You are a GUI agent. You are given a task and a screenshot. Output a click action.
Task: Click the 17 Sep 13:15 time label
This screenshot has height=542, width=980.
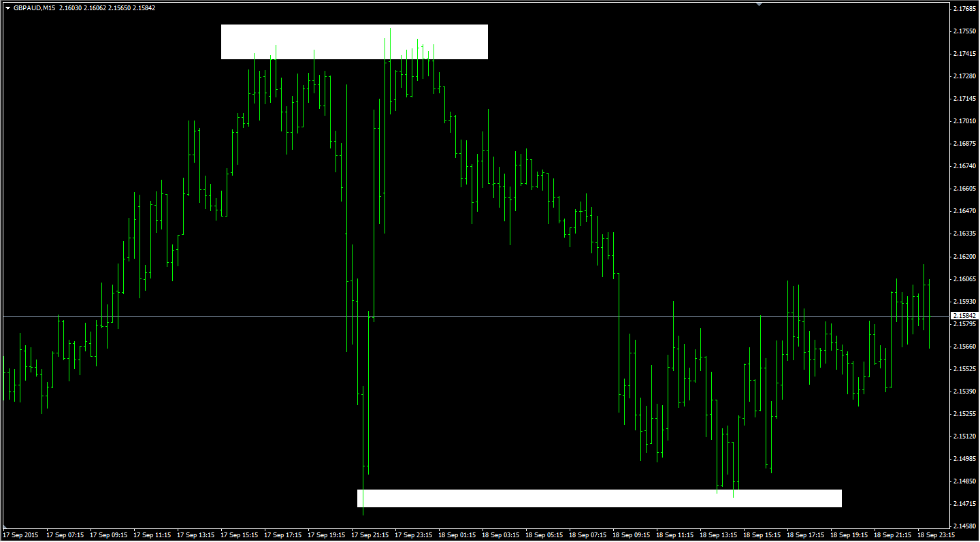pos(195,535)
